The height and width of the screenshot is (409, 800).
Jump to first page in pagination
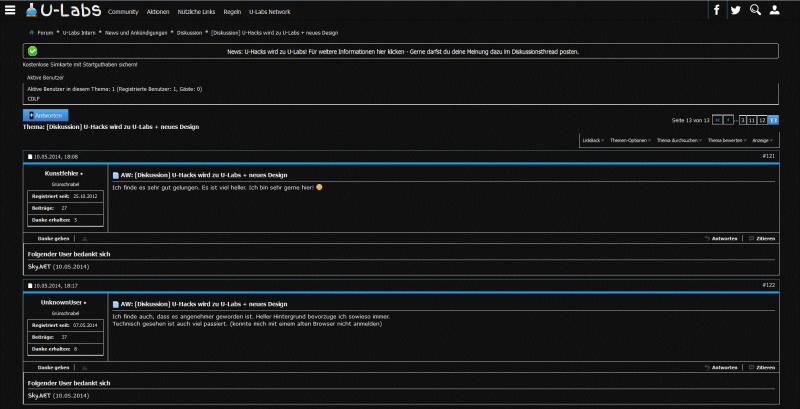tap(718, 120)
